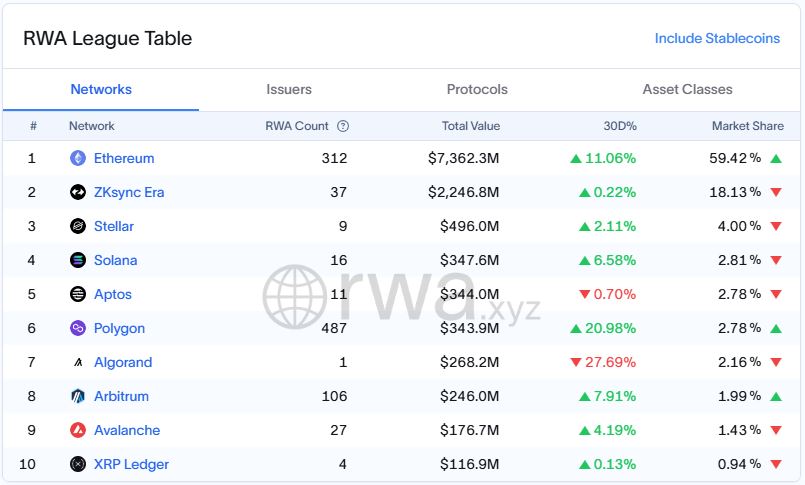Click the ZKsync Era logo icon
805x485 pixels.
pos(78,192)
